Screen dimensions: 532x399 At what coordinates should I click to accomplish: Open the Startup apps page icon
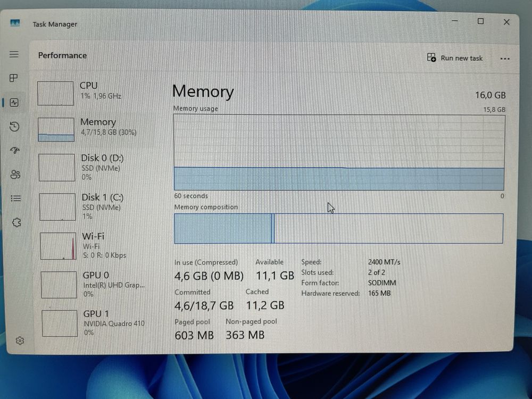(x=15, y=150)
